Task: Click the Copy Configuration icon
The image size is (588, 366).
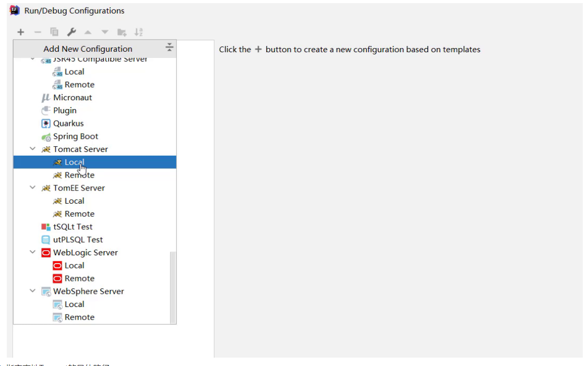Action: (x=54, y=32)
